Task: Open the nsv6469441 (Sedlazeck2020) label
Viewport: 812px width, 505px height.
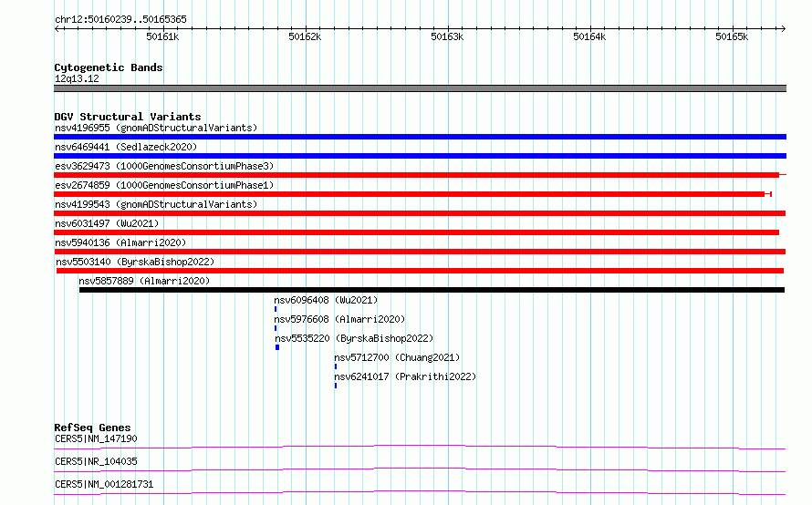Action: pyautogui.click(x=126, y=147)
